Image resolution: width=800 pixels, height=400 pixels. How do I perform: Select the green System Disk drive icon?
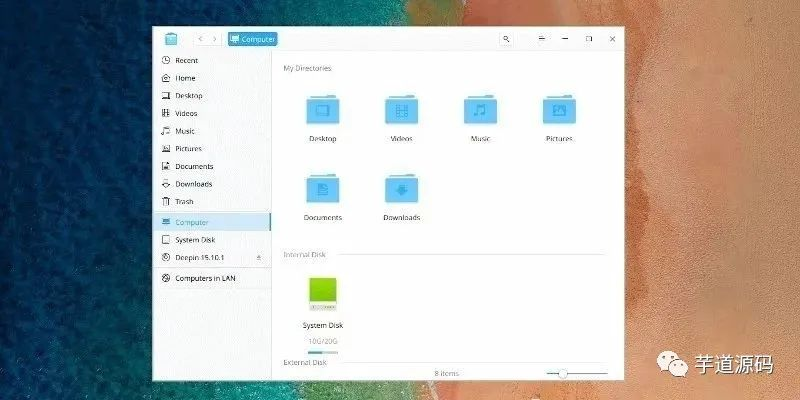pos(322,294)
